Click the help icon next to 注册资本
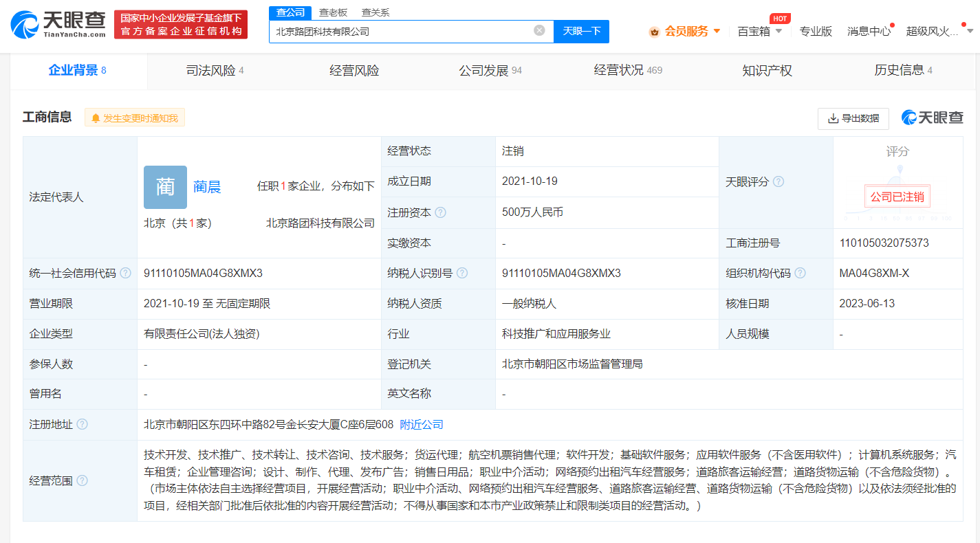The height and width of the screenshot is (543, 980). (x=440, y=213)
